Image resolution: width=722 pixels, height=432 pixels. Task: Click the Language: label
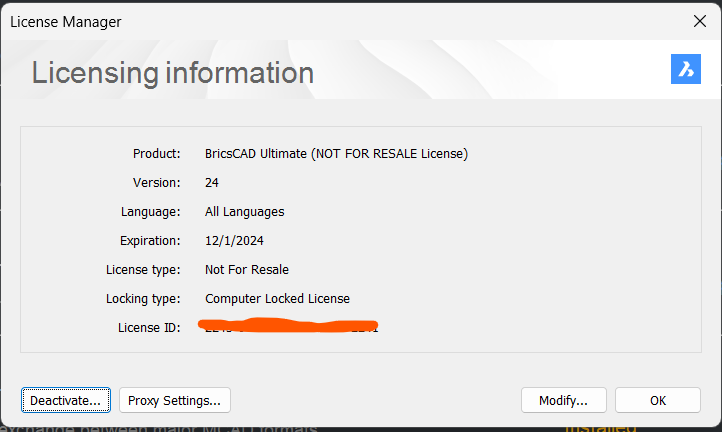tap(151, 211)
